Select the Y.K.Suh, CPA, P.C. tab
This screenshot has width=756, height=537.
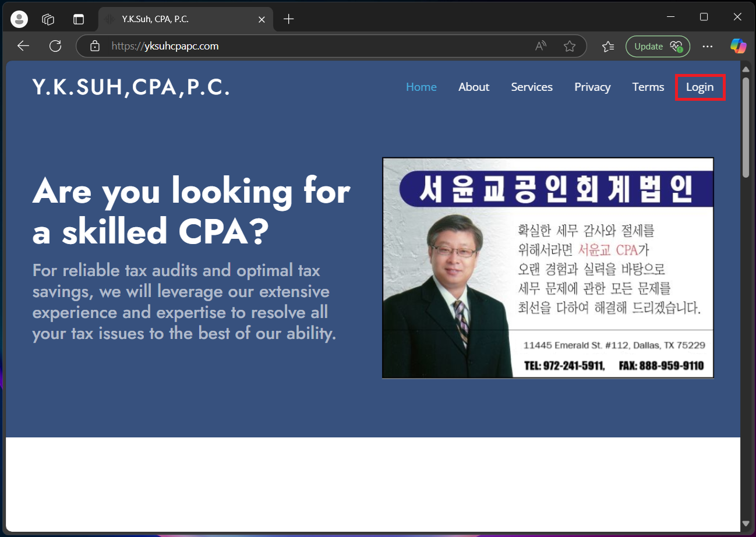tap(185, 19)
